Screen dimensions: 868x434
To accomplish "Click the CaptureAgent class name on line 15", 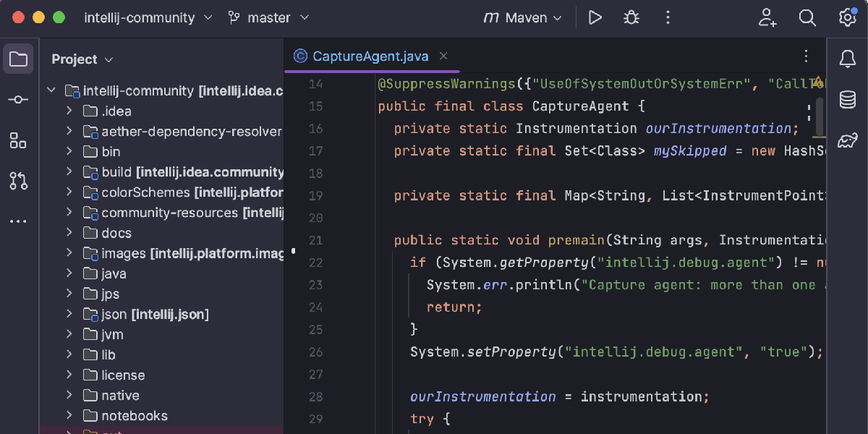I will [x=580, y=106].
